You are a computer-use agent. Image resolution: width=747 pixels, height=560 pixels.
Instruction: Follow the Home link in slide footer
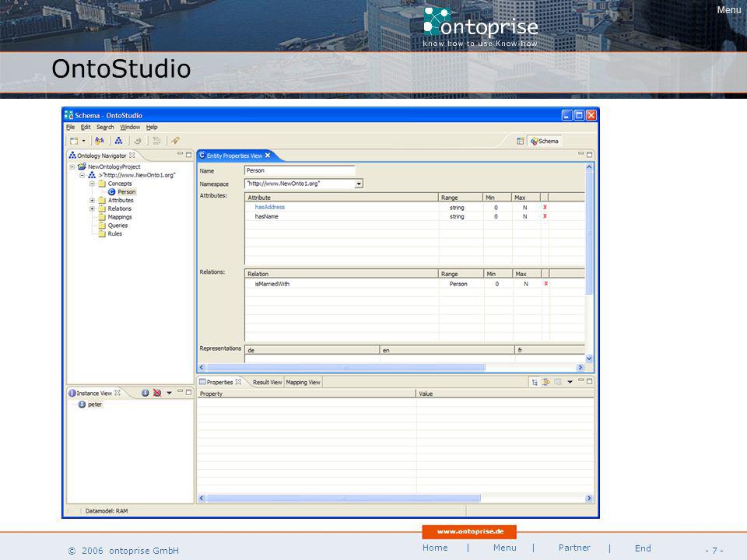[435, 548]
